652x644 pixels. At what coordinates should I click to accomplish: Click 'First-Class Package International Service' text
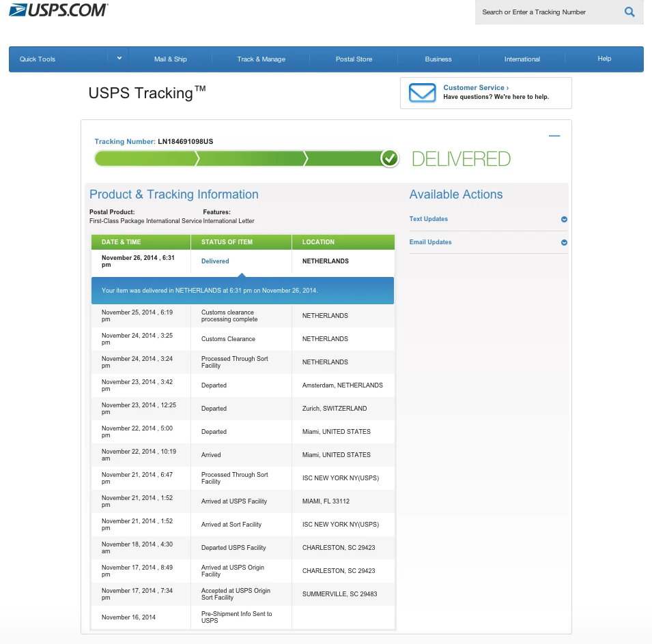(x=145, y=221)
